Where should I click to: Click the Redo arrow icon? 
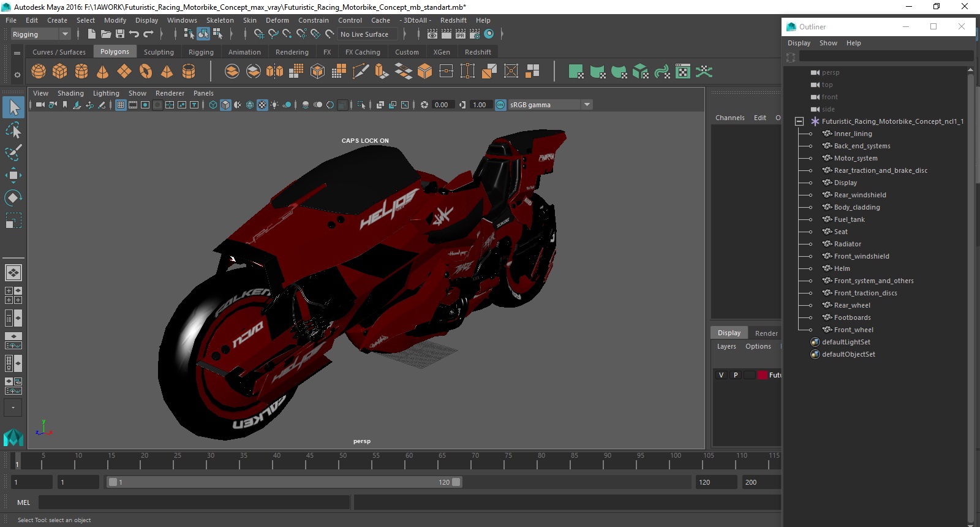point(148,34)
